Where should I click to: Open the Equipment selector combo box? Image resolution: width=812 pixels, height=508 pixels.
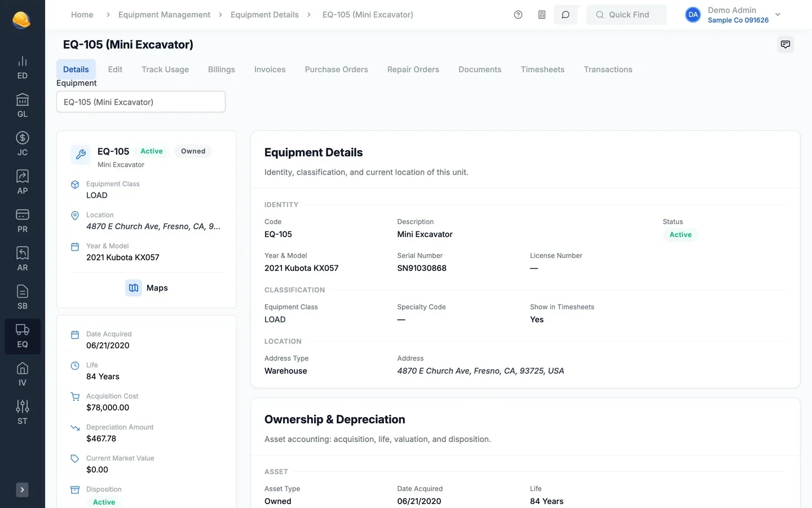pos(141,102)
